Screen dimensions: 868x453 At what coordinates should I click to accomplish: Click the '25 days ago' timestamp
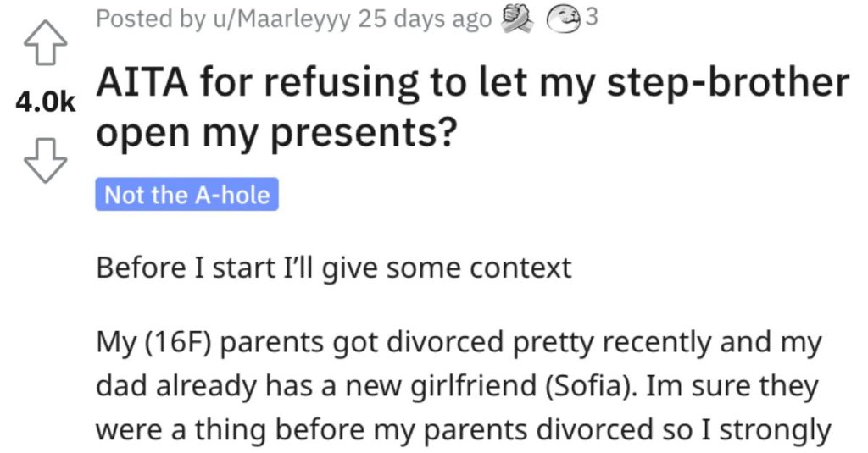tap(424, 19)
